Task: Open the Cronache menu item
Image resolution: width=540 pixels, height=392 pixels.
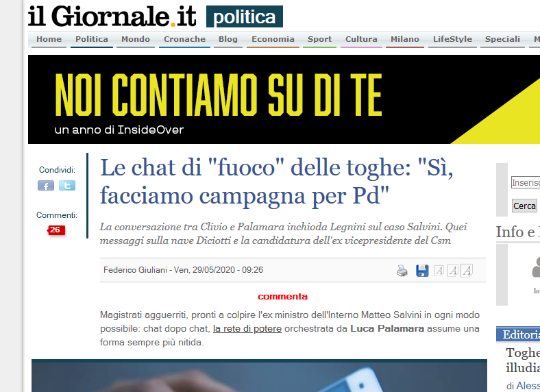Action: 184,39
